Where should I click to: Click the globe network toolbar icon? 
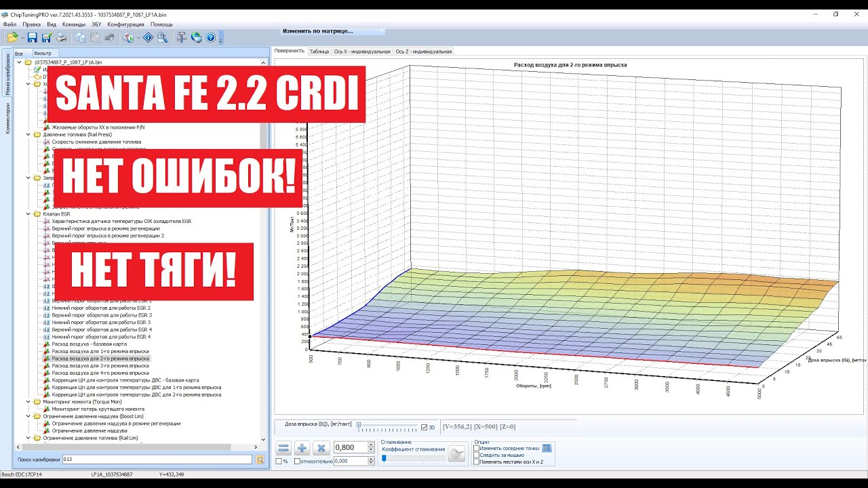click(x=197, y=38)
